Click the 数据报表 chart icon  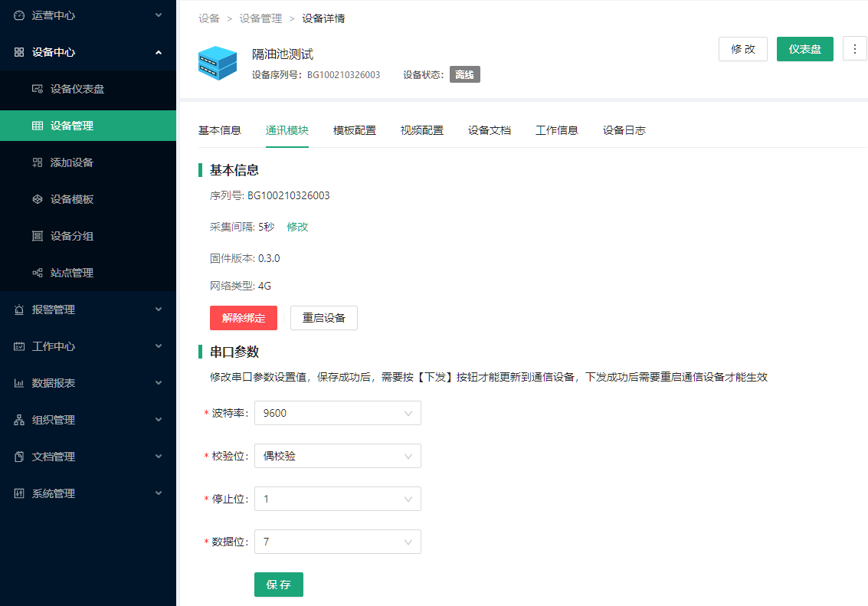(x=19, y=383)
